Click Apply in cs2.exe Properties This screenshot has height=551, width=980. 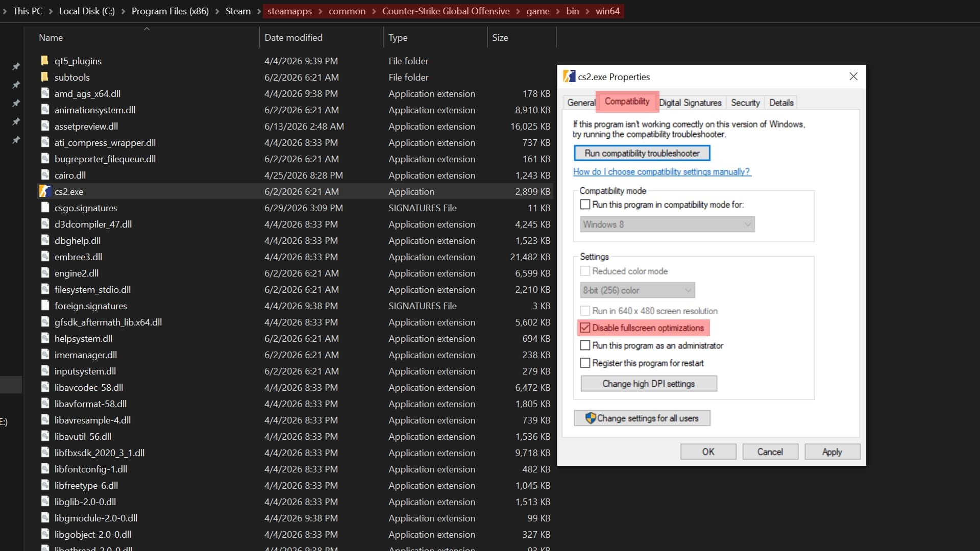tap(832, 452)
